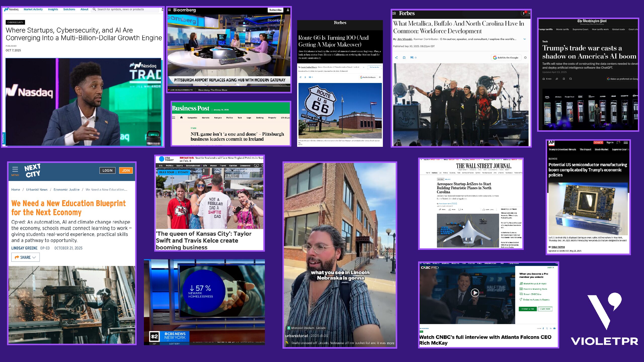Screen dimensions: 644x362
Task: Expand Jim Vinoski's author bio chevron
Action: pyautogui.click(x=525, y=39)
